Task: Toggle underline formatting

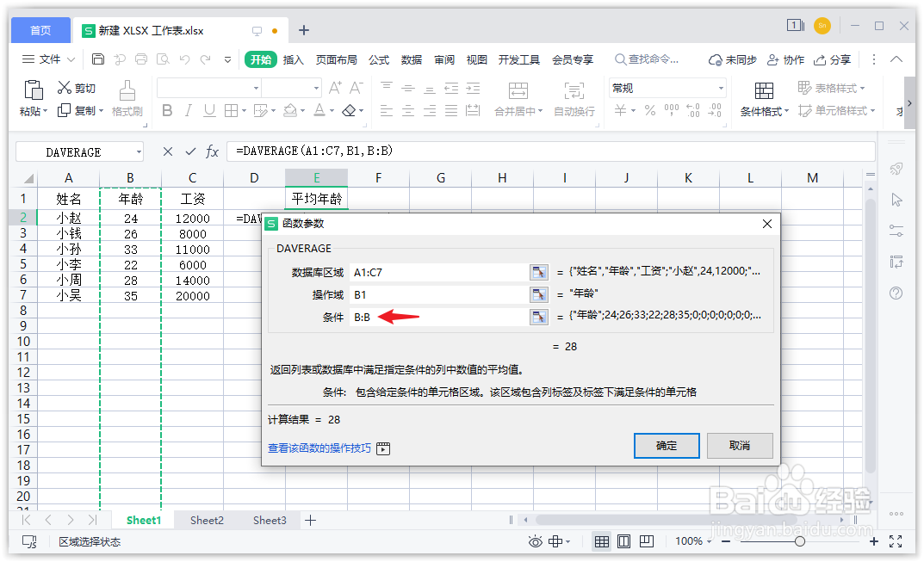Action: coord(208,111)
